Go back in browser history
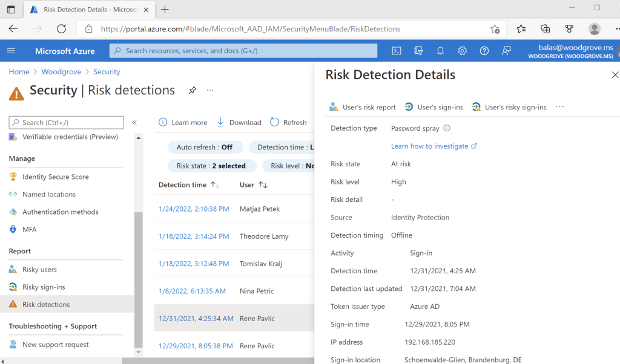The image size is (620, 364). (x=13, y=29)
